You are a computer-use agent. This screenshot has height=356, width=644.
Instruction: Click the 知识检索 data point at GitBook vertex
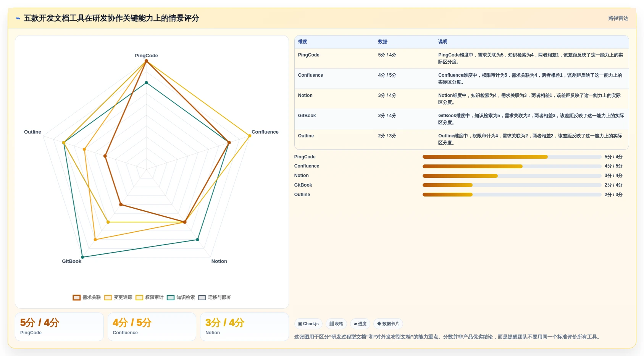[82, 257]
